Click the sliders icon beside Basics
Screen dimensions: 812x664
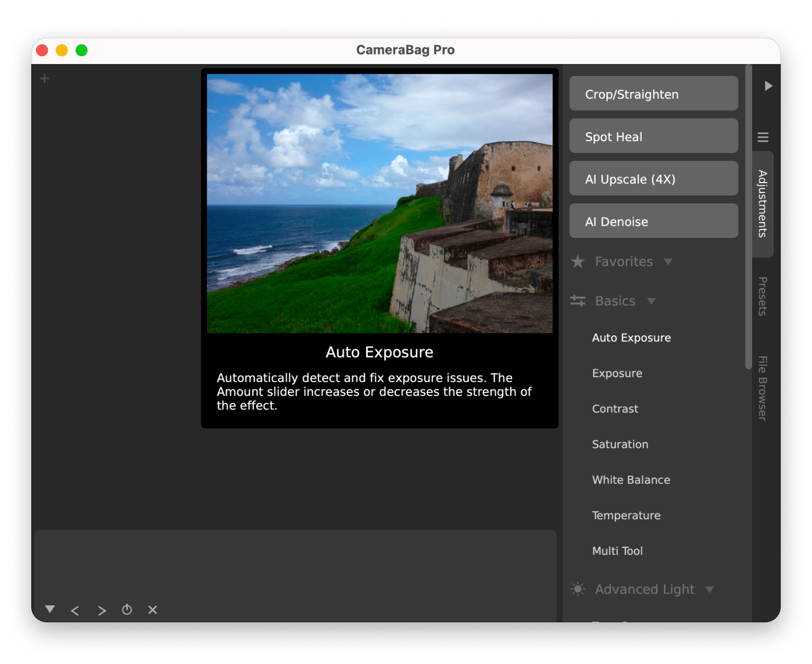[577, 301]
